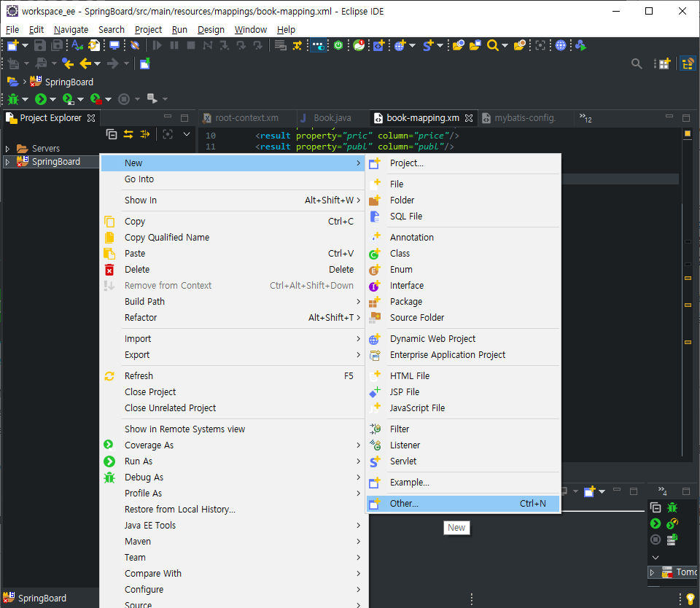Click the editor vertical scrollbar
This screenshot has width=700, height=608.
(682, 330)
